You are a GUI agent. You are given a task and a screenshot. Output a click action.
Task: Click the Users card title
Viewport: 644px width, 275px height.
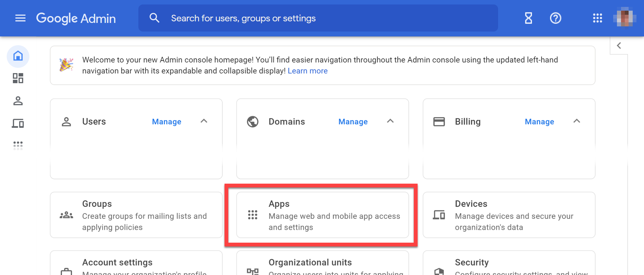tap(94, 121)
